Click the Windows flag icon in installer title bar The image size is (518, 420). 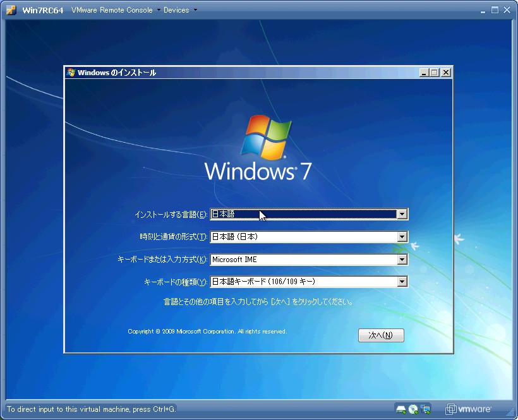tap(71, 72)
